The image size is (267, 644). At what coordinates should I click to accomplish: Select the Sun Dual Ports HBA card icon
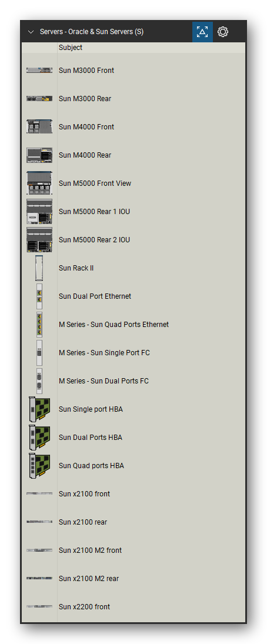pyautogui.click(x=39, y=438)
